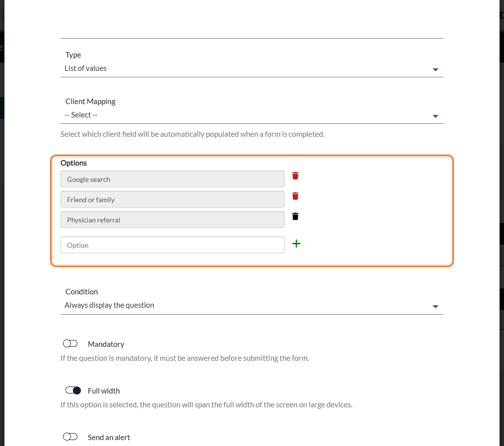Screen dimensions: 504x446
Task: Delete the Google search option
Action: click(x=295, y=175)
